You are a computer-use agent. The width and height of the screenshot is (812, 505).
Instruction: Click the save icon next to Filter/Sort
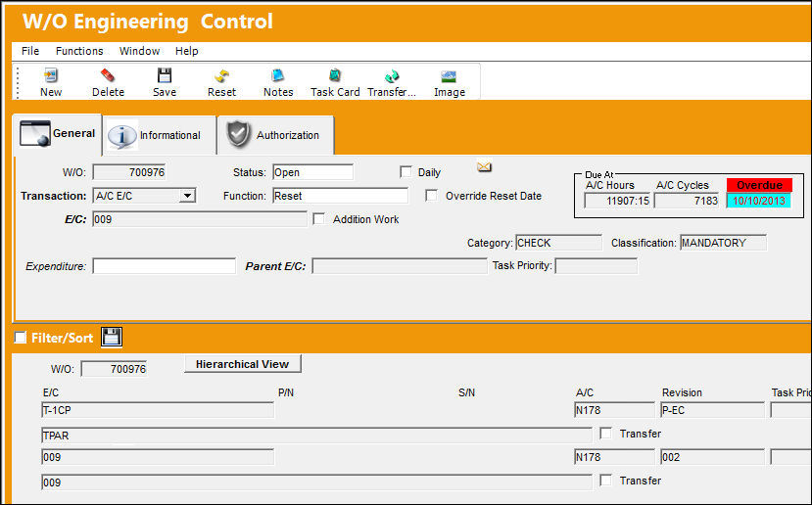point(112,338)
